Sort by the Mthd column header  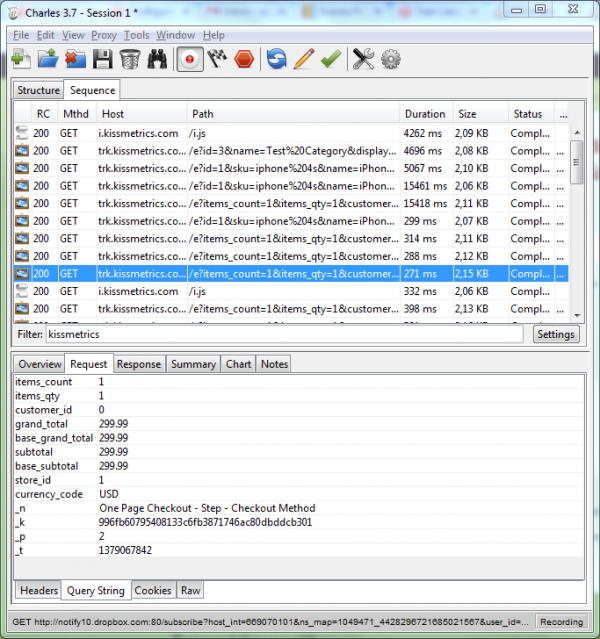(x=76, y=114)
